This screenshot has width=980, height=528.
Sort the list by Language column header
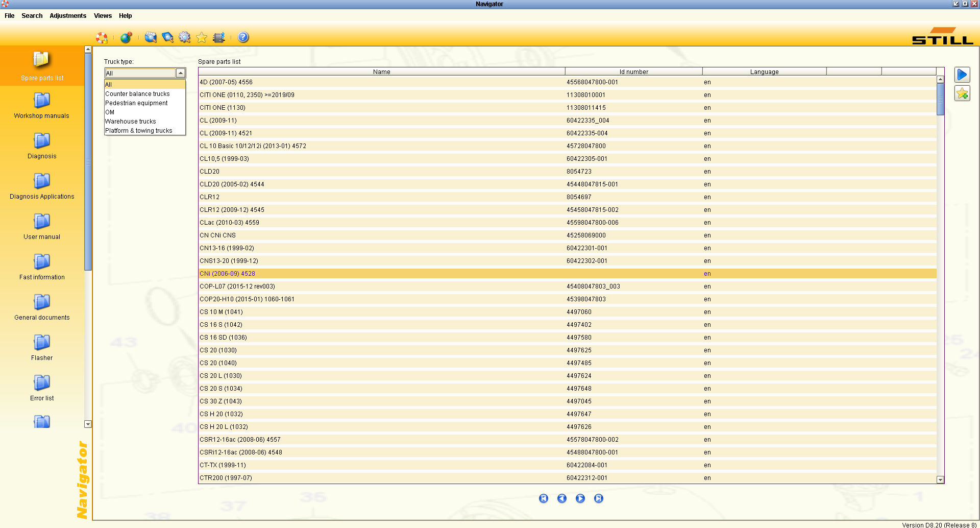(765, 72)
